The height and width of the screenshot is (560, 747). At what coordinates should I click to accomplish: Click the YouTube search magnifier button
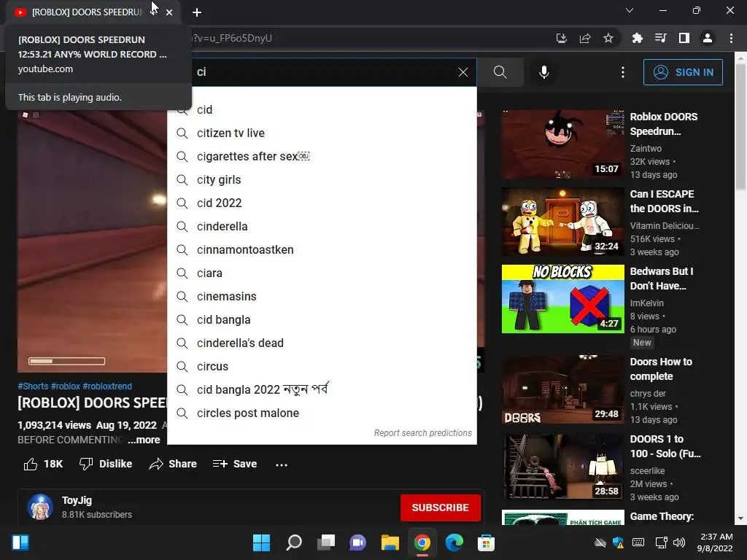click(500, 72)
